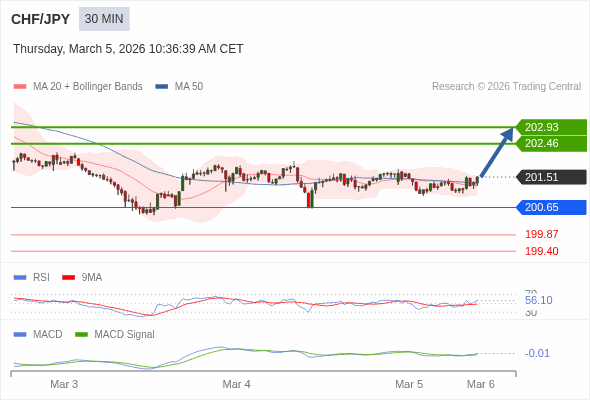Click the MA 50 legend label
Viewport: 590px width, 400px height.
coord(189,87)
